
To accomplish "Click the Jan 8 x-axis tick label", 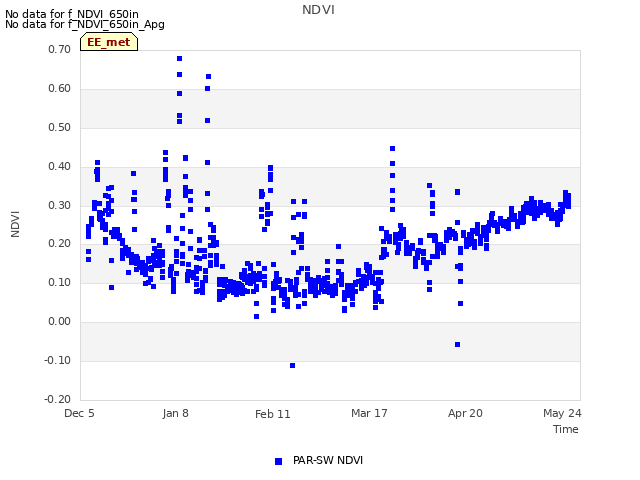I will tap(176, 413).
